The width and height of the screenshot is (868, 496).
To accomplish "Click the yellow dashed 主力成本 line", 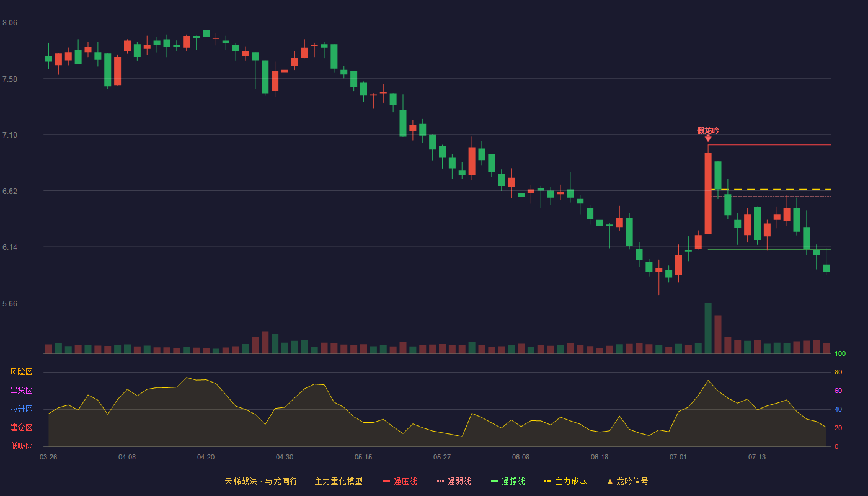I will [x=771, y=189].
